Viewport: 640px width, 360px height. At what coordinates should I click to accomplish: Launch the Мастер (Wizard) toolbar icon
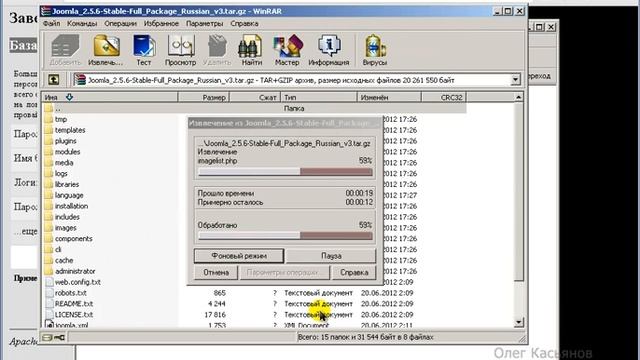(x=287, y=50)
